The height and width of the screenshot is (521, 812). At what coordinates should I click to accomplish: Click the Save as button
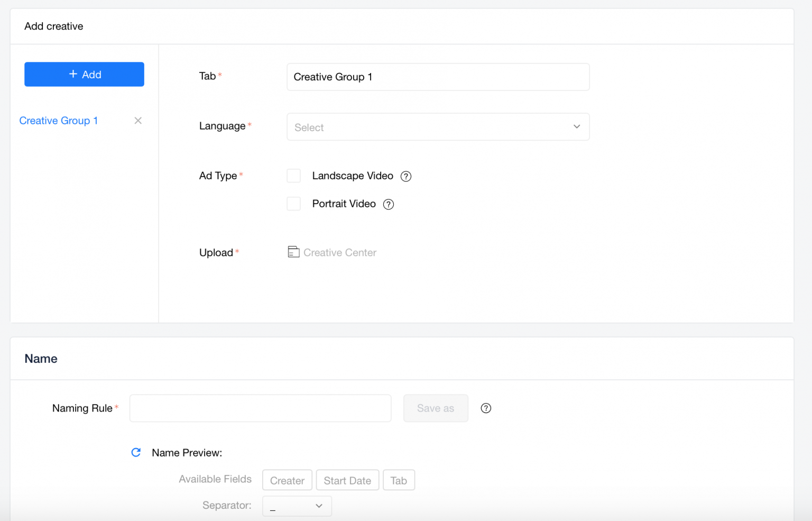[436, 408]
